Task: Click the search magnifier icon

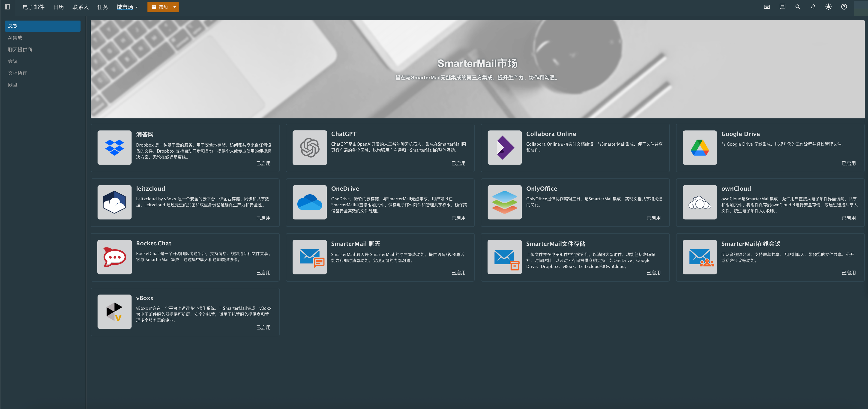Action: coord(798,7)
